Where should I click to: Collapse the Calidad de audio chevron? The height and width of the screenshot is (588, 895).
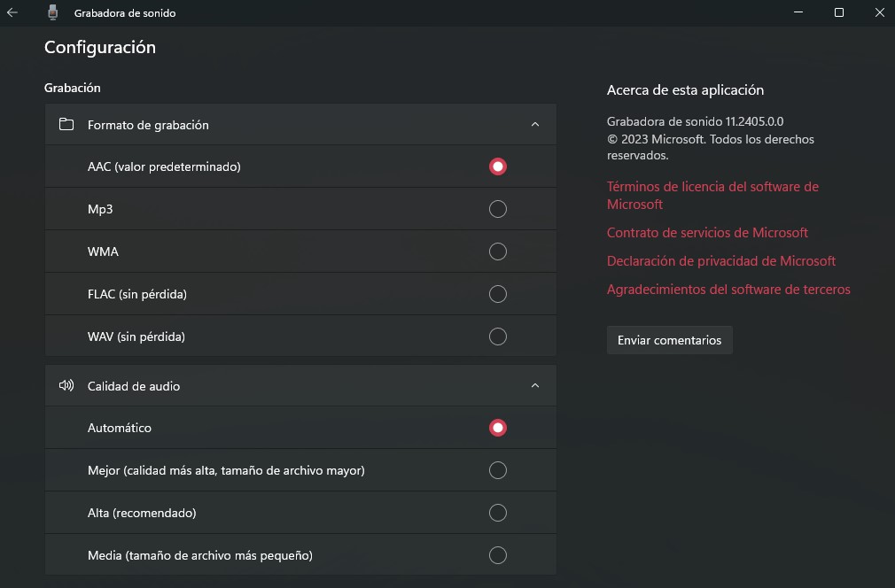534,386
